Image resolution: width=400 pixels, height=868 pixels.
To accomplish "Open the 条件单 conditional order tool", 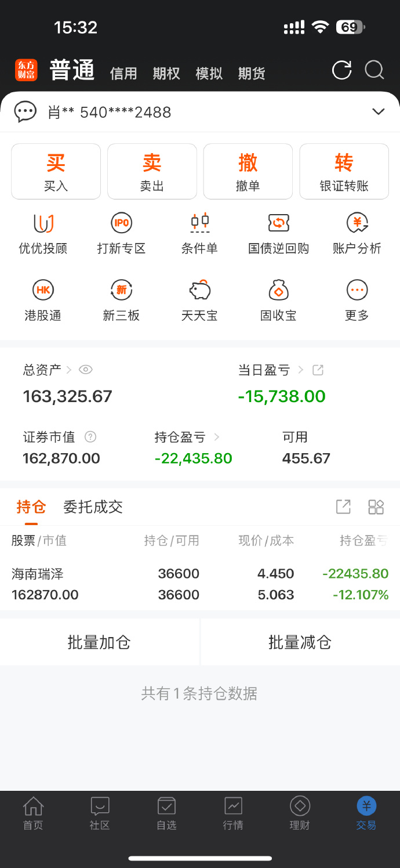I will pos(199,232).
